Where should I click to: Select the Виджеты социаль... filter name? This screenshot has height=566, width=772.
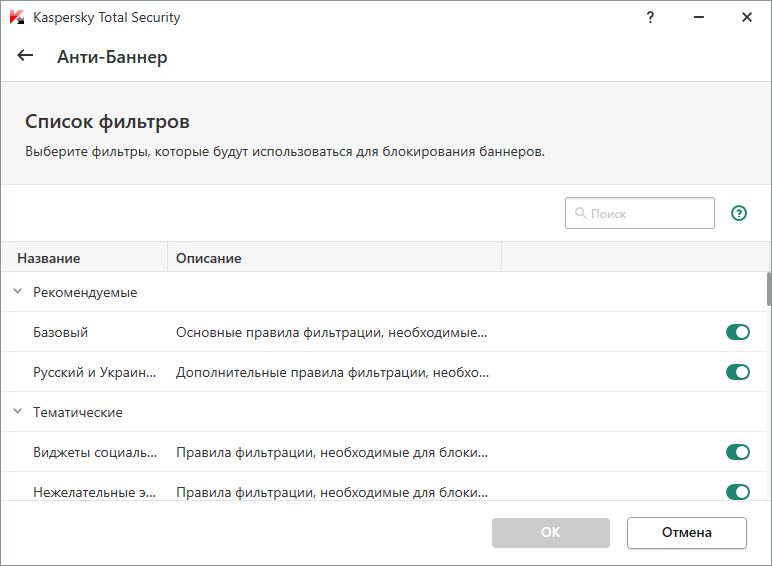pos(95,452)
